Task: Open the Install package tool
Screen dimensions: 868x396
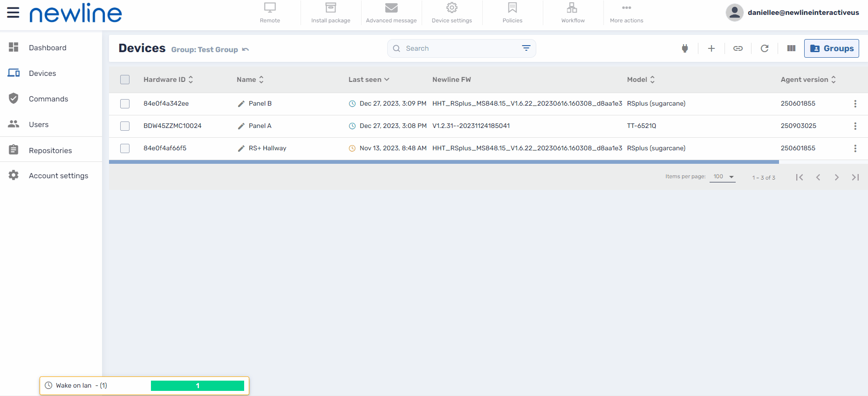Action: point(331,13)
